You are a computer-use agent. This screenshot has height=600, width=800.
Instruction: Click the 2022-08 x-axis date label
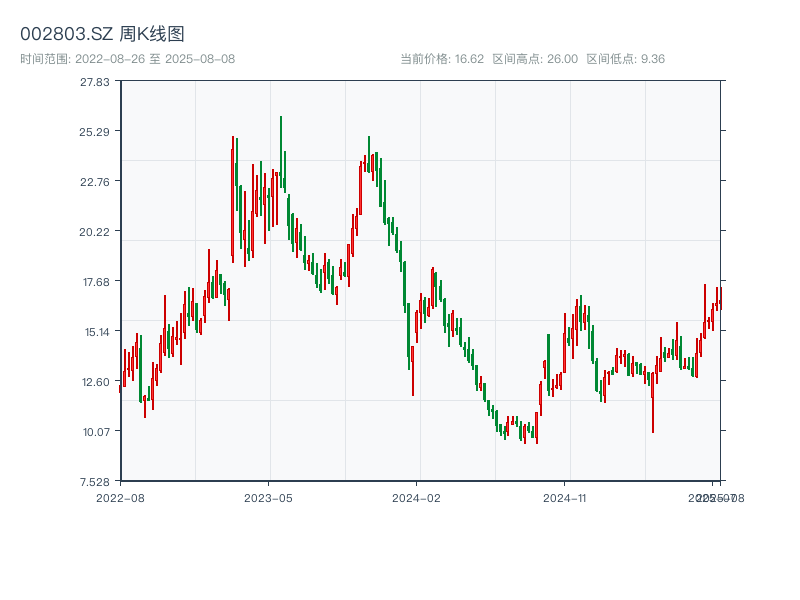(x=120, y=497)
